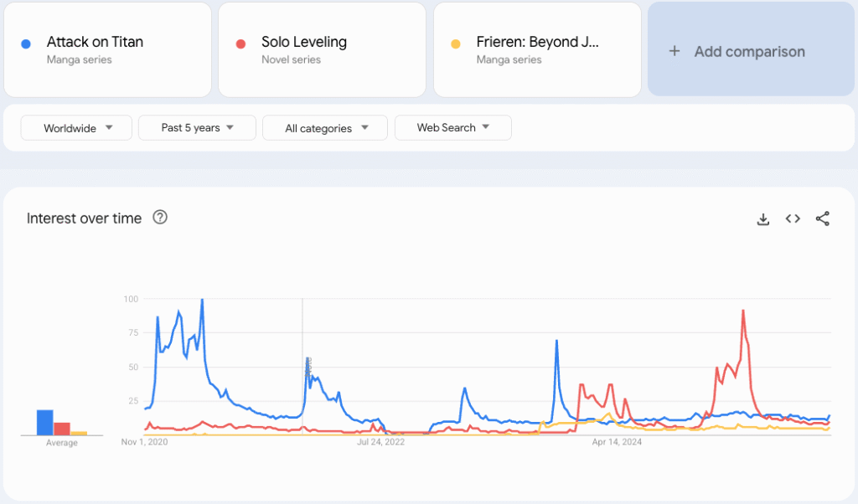This screenshot has width=858, height=504.
Task: Select the Frieren: Beyond J... term card
Action: click(x=537, y=49)
